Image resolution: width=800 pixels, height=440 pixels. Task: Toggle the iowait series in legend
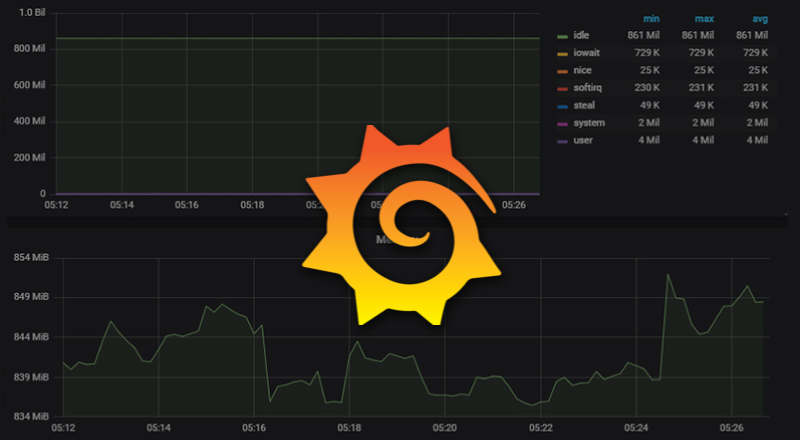click(x=586, y=53)
